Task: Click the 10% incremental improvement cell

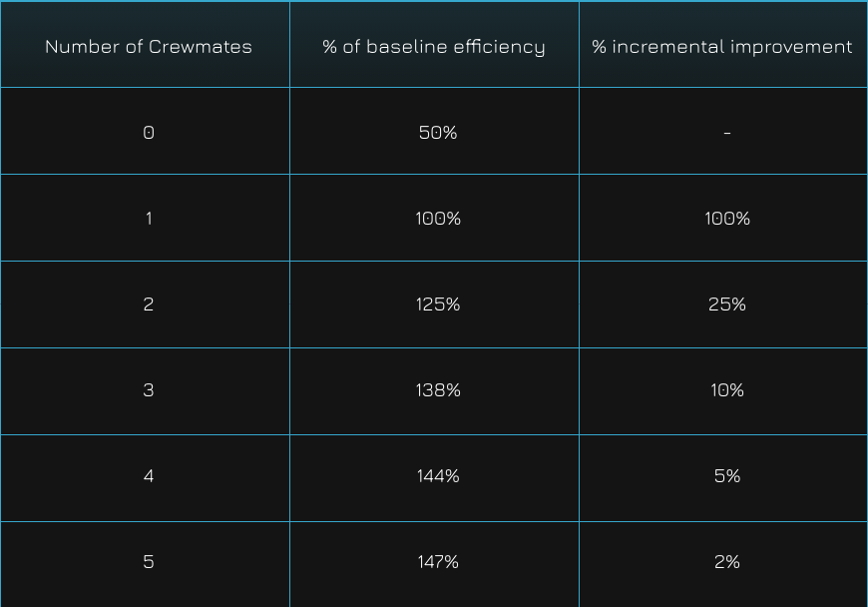Action: click(x=727, y=390)
